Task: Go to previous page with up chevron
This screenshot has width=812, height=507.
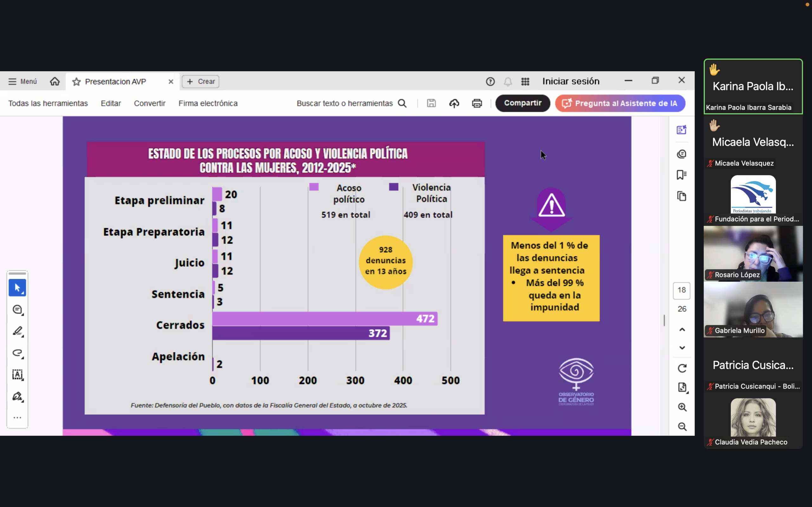Action: 682,330
